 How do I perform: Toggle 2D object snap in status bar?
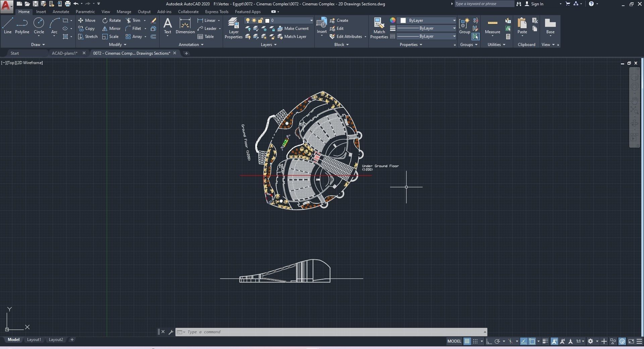(532, 341)
